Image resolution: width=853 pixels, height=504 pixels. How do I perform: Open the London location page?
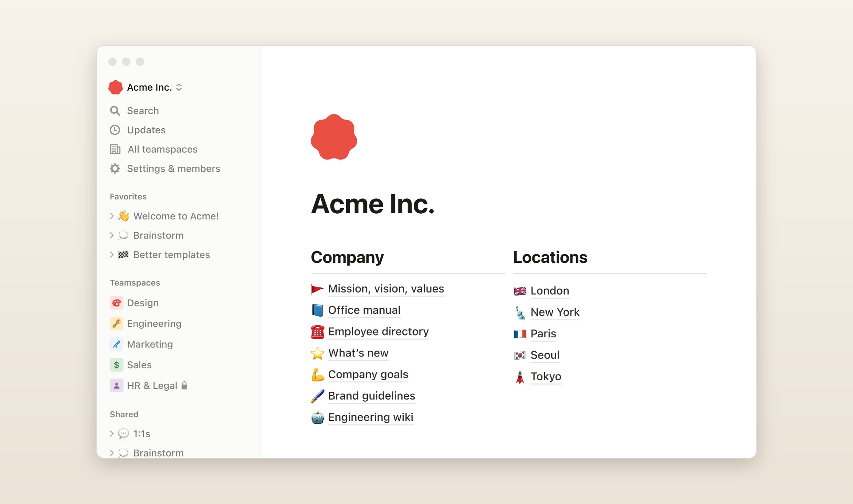point(549,291)
